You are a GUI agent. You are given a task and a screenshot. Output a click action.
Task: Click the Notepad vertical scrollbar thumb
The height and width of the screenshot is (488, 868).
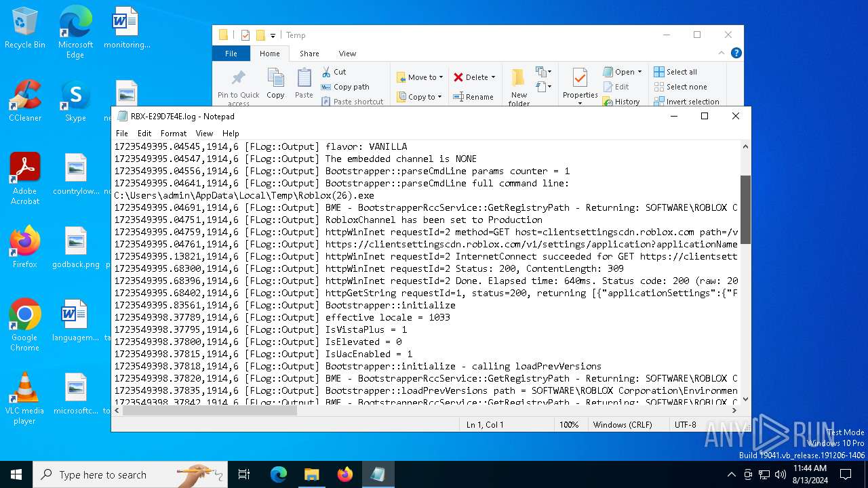(745, 209)
